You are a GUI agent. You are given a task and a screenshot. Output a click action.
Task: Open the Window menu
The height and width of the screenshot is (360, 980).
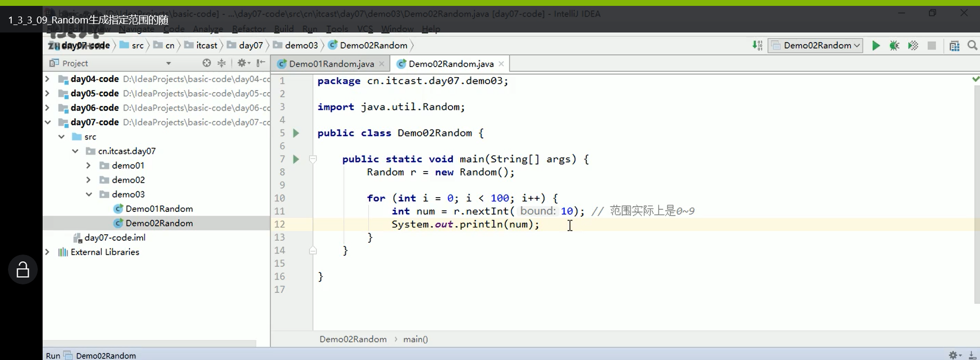pos(397,29)
